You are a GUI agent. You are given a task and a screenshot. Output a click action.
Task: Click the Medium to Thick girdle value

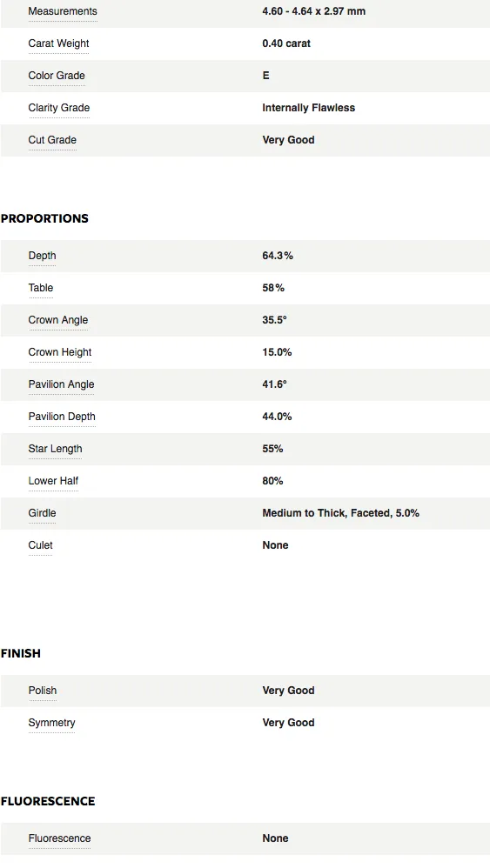340,512
